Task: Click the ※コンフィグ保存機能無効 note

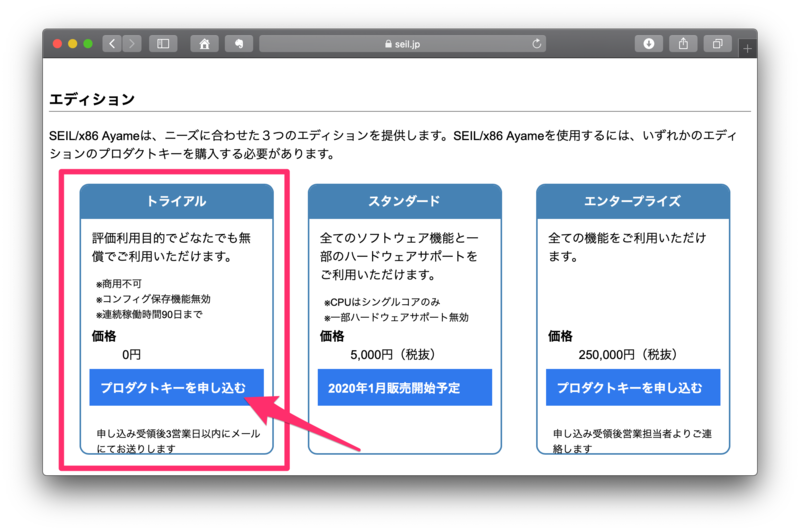Action: coord(153,299)
